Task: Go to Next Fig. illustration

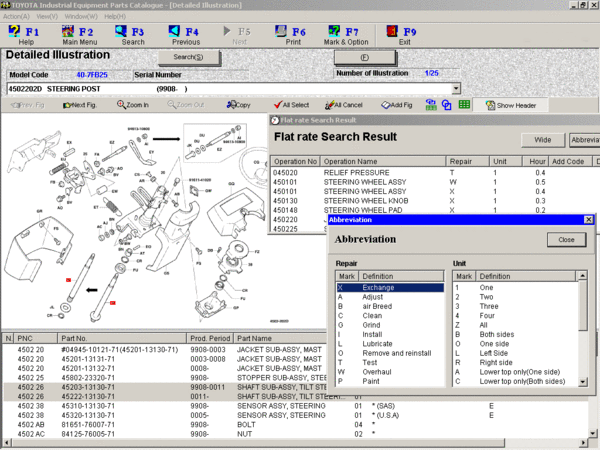Action: tap(80, 105)
